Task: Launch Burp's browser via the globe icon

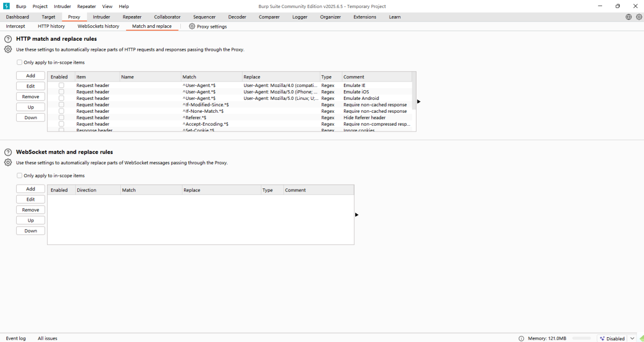Action: pos(627,17)
